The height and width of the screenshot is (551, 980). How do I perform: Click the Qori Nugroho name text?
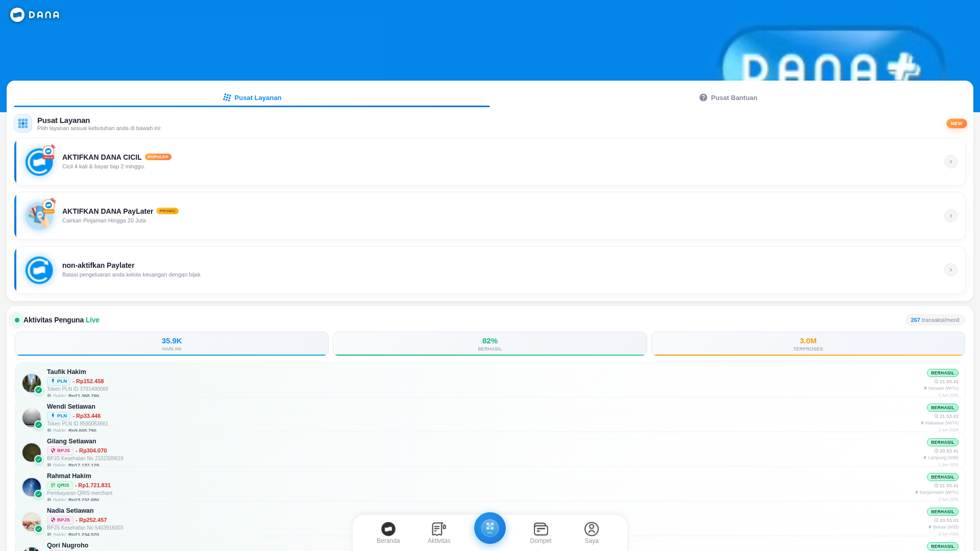(x=67, y=545)
